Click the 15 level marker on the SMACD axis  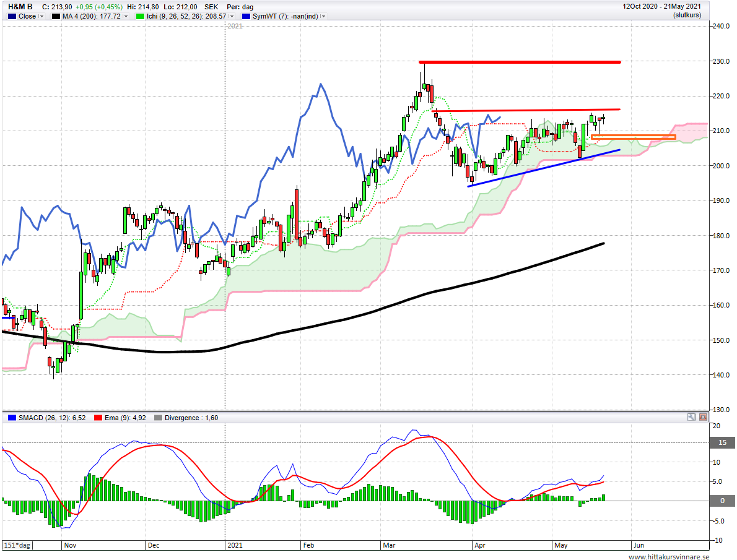(x=722, y=442)
